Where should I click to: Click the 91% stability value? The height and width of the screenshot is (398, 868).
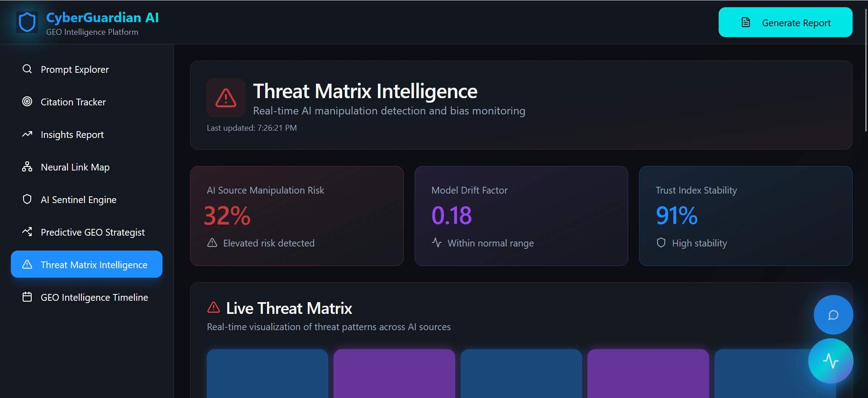pos(677,215)
